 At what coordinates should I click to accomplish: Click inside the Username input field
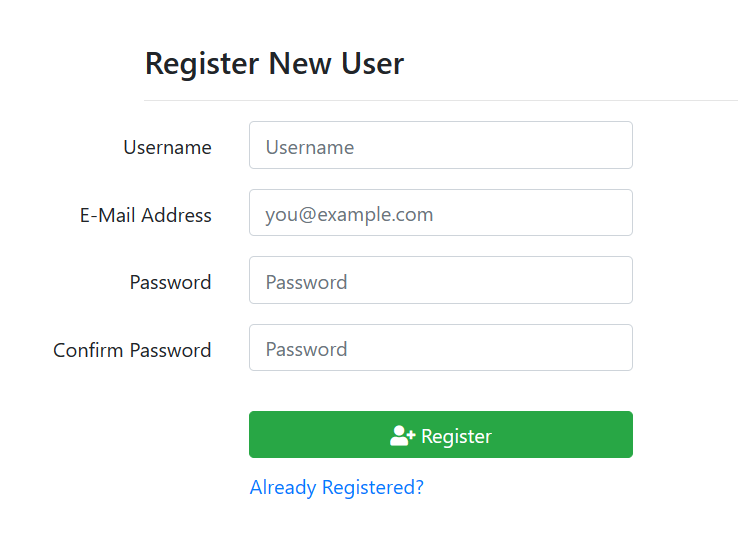pyautogui.click(x=440, y=146)
